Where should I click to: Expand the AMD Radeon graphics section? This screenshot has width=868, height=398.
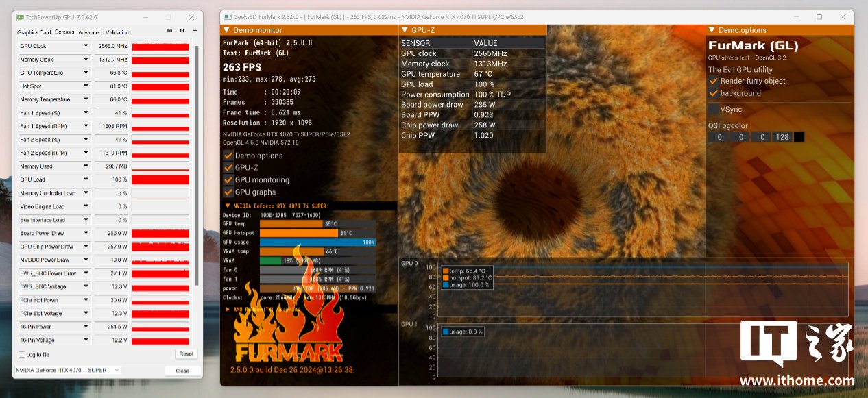(228, 309)
